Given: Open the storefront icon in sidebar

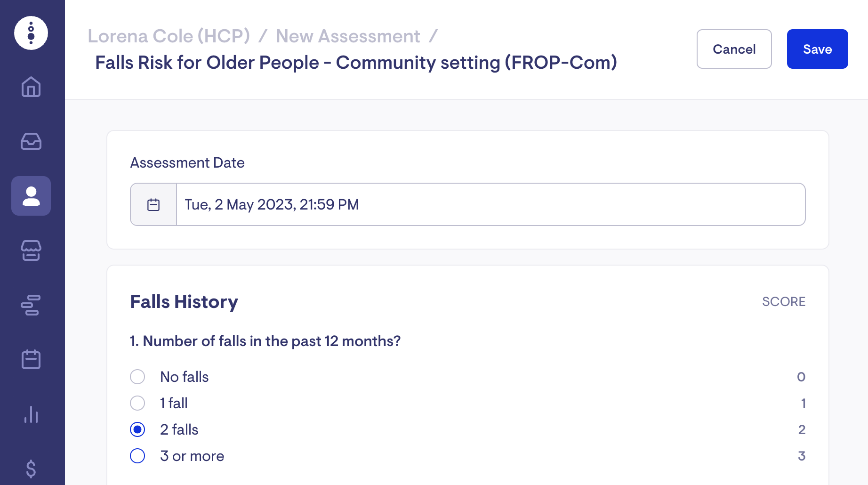Looking at the screenshot, I should pos(31,251).
